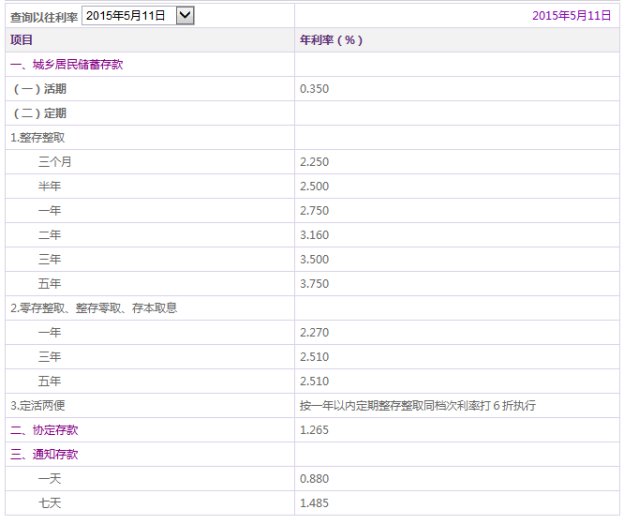Select the 一、城乡居民储蓄存款 heading
Viewport: 625px width, 520px height.
67,65
